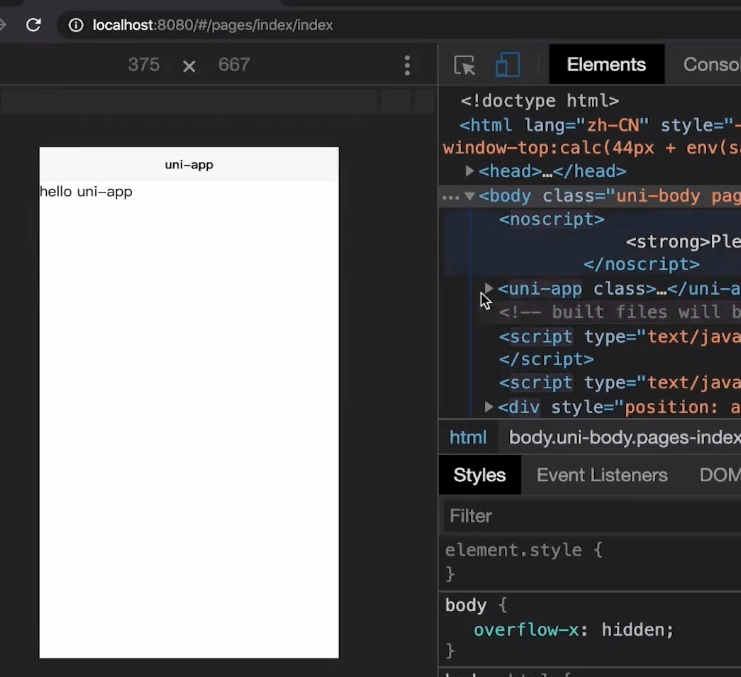This screenshot has height=677, width=741.
Task: Select the body class="uni-body node
Action: 609,196
